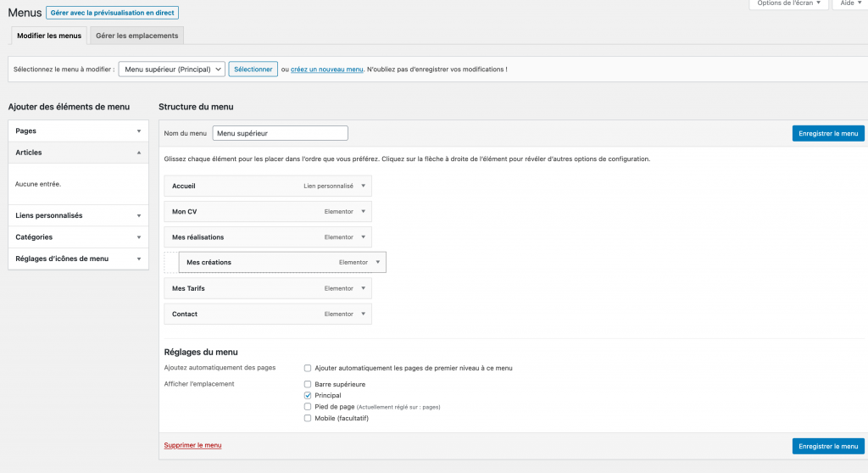Expand the Liens personnalisés panel
This screenshot has width=868, height=473.
click(x=78, y=215)
